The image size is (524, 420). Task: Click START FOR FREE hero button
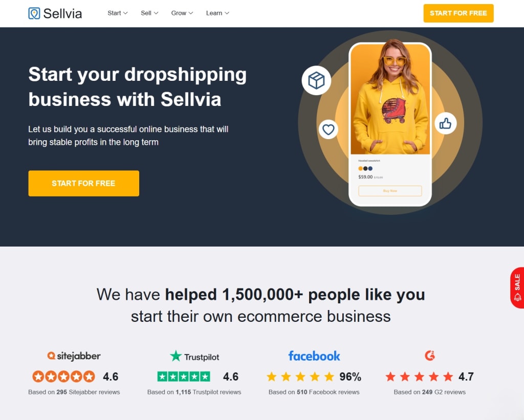click(83, 184)
